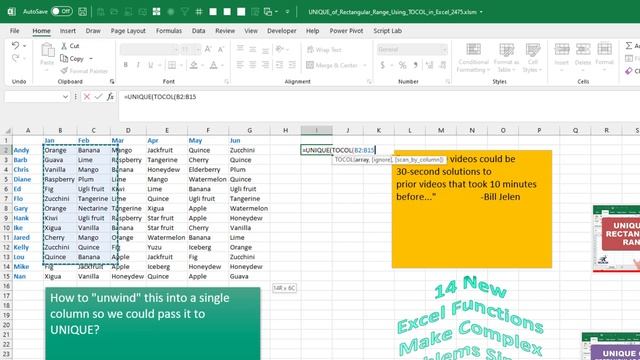The width and height of the screenshot is (640, 360).
Task: Open Conditional Formatting menu
Action: click(x=473, y=58)
